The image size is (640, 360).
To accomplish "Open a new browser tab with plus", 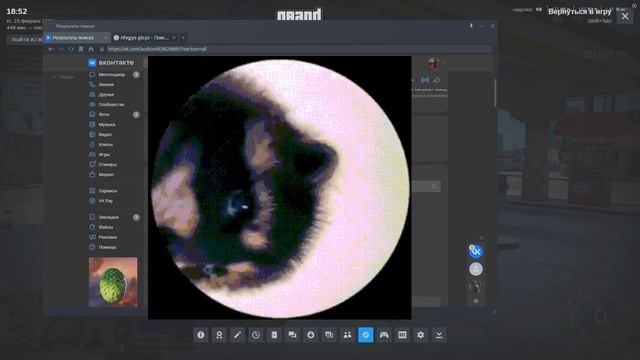I will (x=183, y=38).
